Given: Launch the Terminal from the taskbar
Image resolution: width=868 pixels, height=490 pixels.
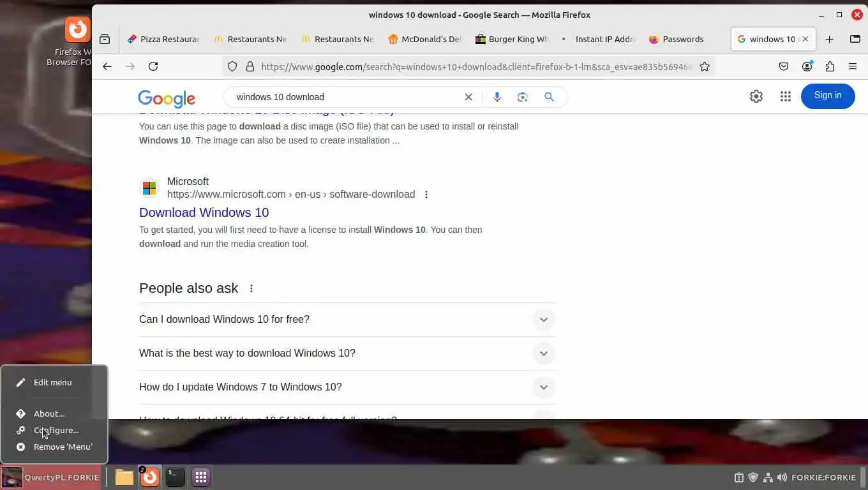Looking at the screenshot, I should (x=175, y=477).
